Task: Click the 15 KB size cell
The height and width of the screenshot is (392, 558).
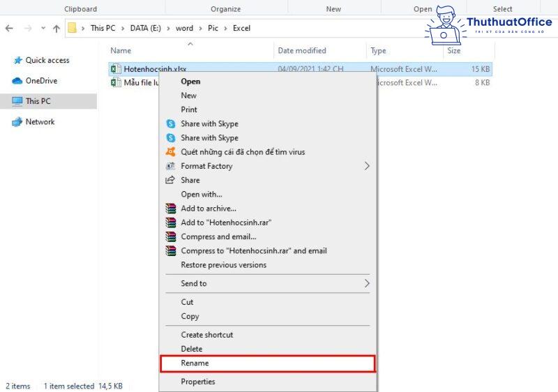Action: pyautogui.click(x=481, y=68)
